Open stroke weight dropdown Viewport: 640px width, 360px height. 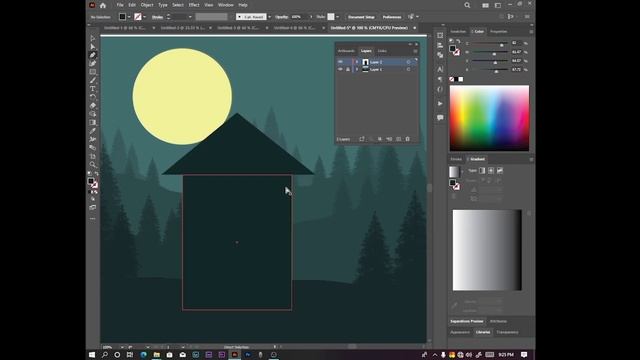[x=190, y=17]
